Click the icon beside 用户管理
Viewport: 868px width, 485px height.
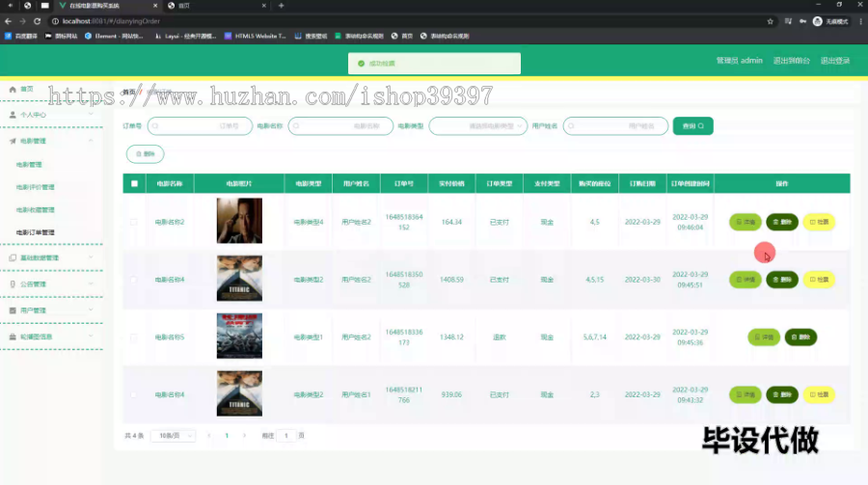13,310
